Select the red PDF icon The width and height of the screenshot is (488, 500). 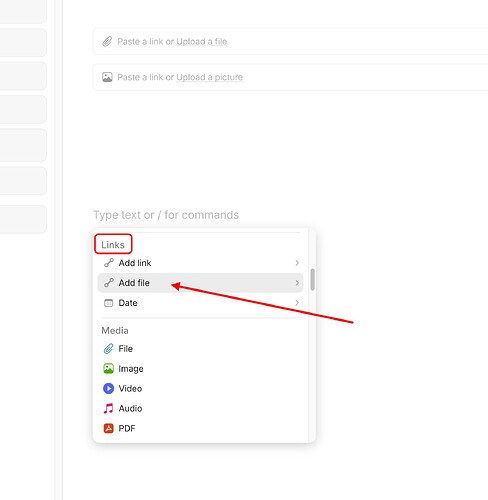point(108,428)
